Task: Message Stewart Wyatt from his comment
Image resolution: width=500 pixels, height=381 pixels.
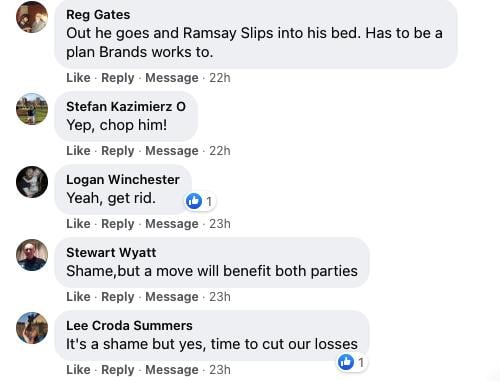Action: tap(172, 297)
